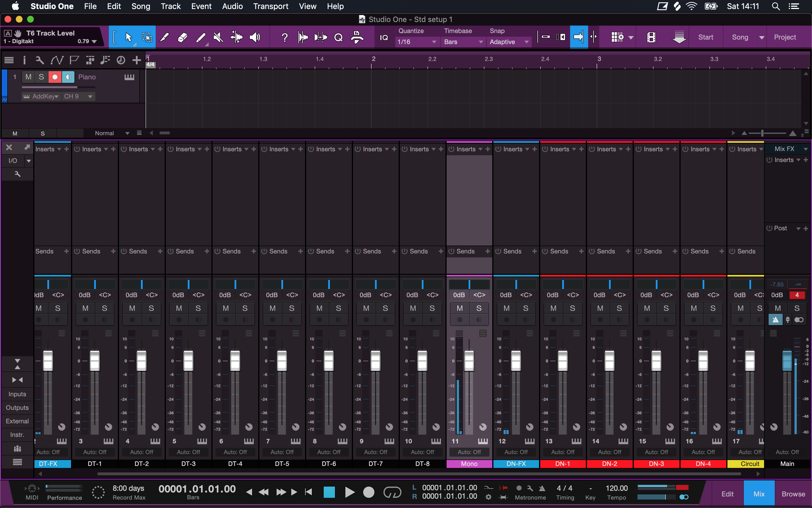Select the Arrow tool
Image resolution: width=812 pixels, height=508 pixels.
[129, 37]
